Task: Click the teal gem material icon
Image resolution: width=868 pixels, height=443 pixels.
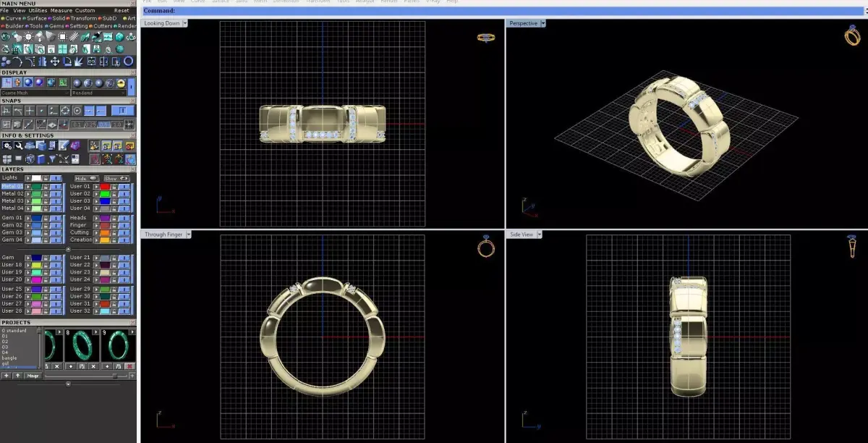Action: 119,37
